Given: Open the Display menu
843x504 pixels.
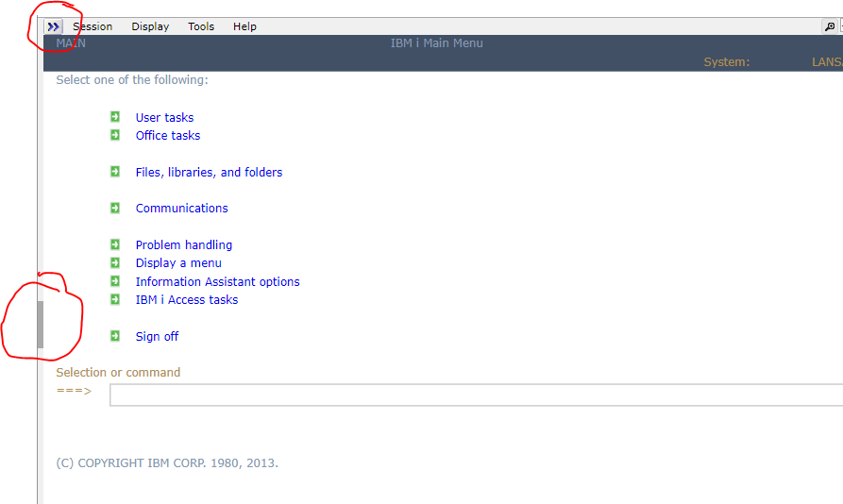Looking at the screenshot, I should pos(150,26).
